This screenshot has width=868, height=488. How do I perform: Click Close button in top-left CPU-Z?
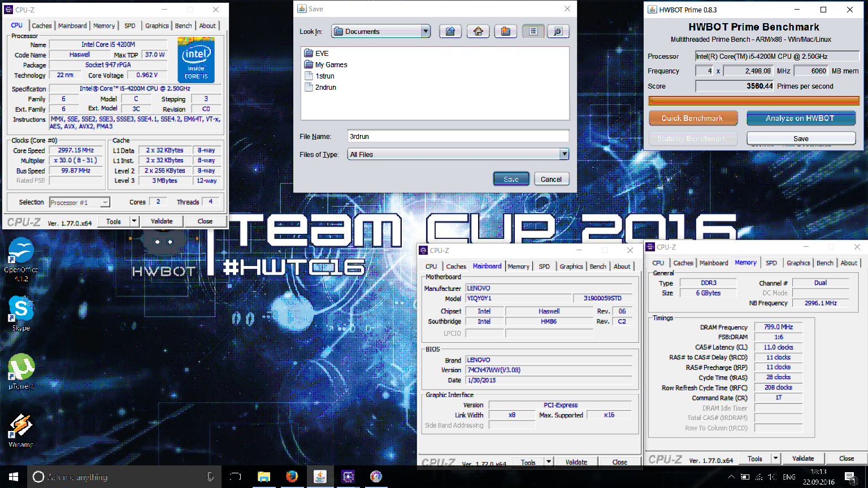[205, 221]
